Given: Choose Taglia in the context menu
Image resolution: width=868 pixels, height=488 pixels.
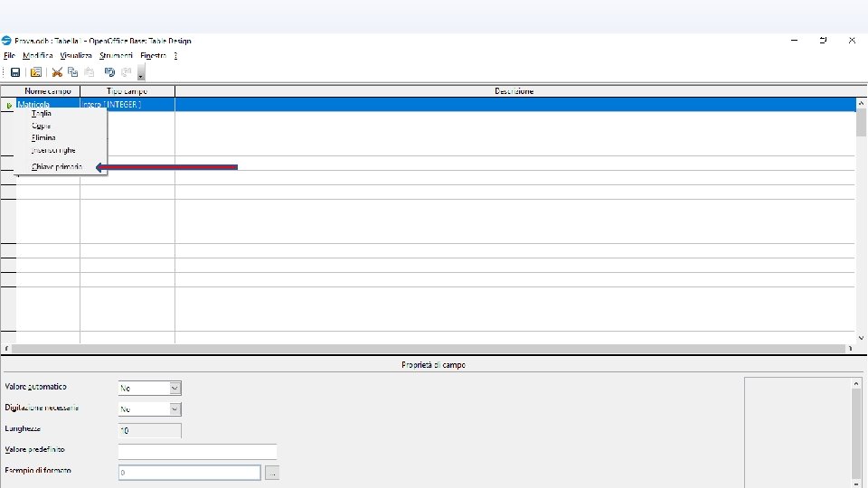Looking at the screenshot, I should (x=41, y=114).
